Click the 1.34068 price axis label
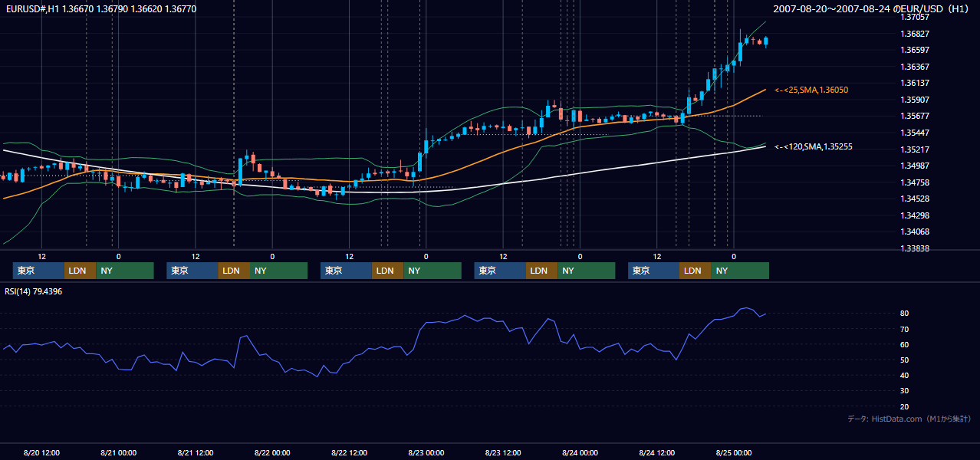980x460 pixels. [915, 232]
